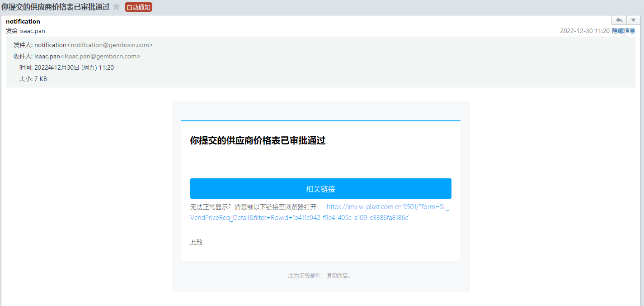Select sender address notification@gembocn.com
The width and height of the screenshot is (644, 306).
110,45
